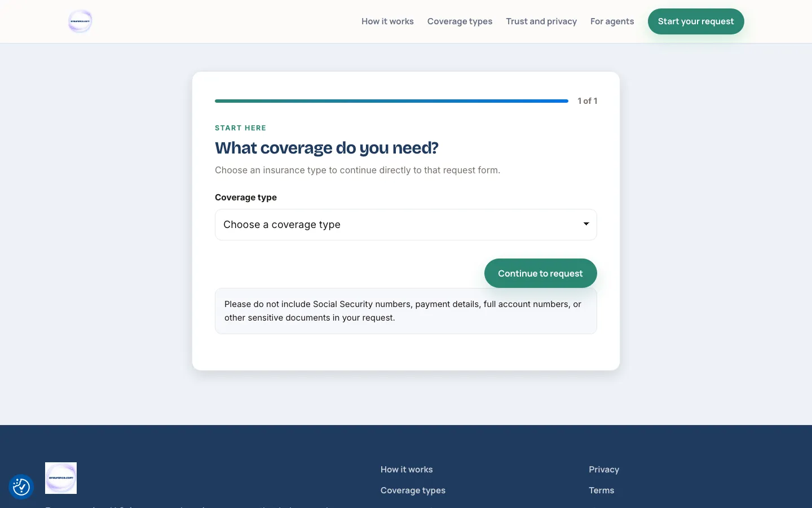The width and height of the screenshot is (812, 508).
Task: Open the footer How it works link
Action: [407, 470]
